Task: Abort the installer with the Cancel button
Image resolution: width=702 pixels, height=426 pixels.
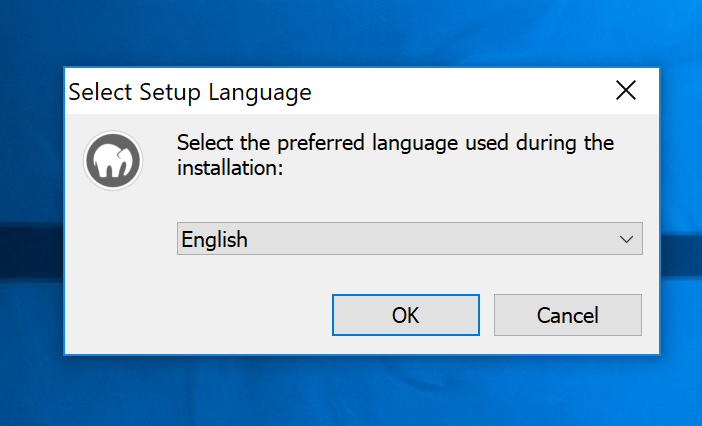Action: pyautogui.click(x=567, y=315)
